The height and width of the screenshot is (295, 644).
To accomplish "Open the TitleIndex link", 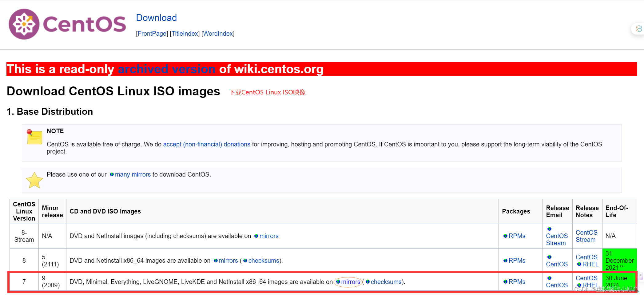I will [185, 34].
